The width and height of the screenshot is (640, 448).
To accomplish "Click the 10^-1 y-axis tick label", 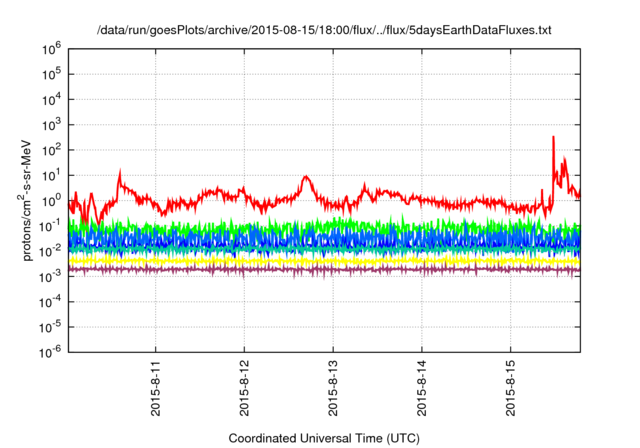I will click(x=50, y=226).
